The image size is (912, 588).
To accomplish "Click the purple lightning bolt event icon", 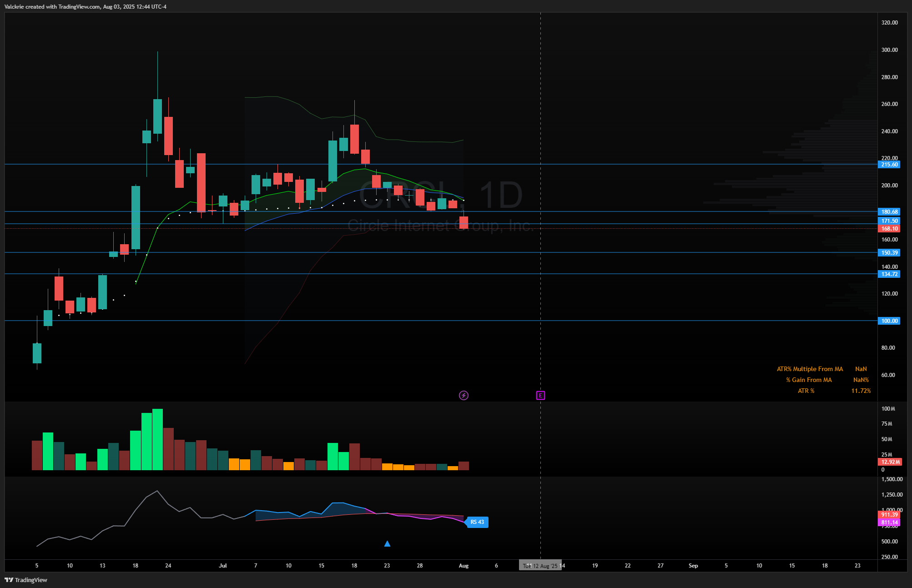I will click(x=464, y=395).
